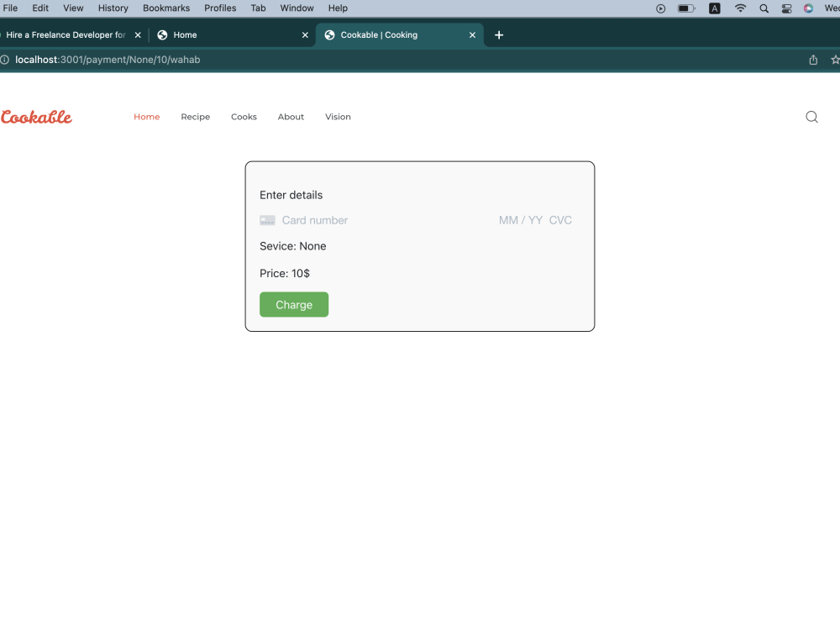Select the Cookable | Cooking tab
This screenshot has height=630, width=840.
pos(400,34)
